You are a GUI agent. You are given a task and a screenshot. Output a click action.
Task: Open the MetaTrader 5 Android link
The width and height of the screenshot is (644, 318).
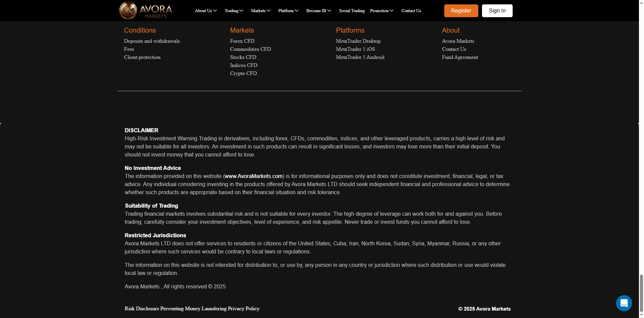(360, 57)
